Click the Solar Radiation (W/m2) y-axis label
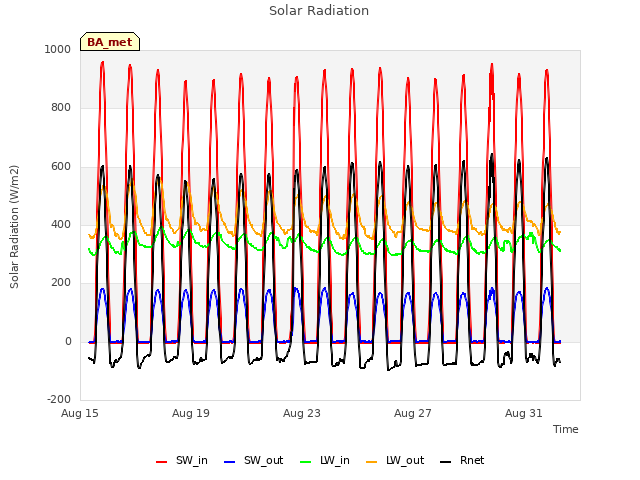Screen dimensions: 640x480 coord(14,227)
